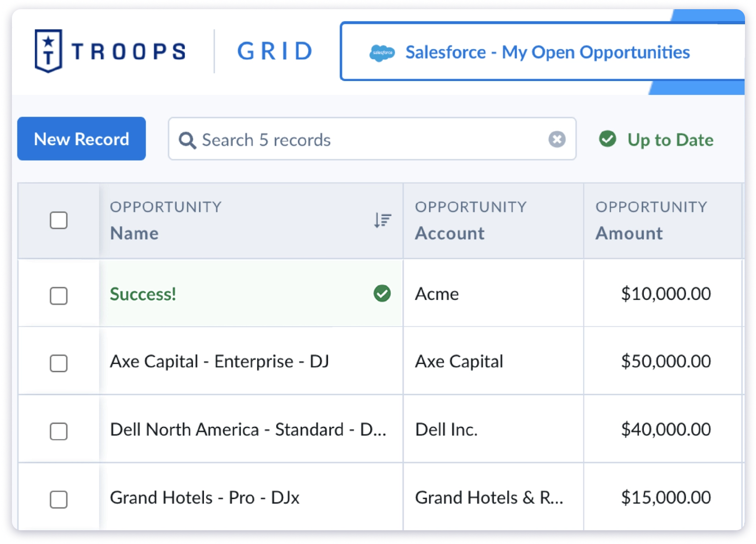Select Grand Hotels - Pro - DJx cell

[251, 497]
